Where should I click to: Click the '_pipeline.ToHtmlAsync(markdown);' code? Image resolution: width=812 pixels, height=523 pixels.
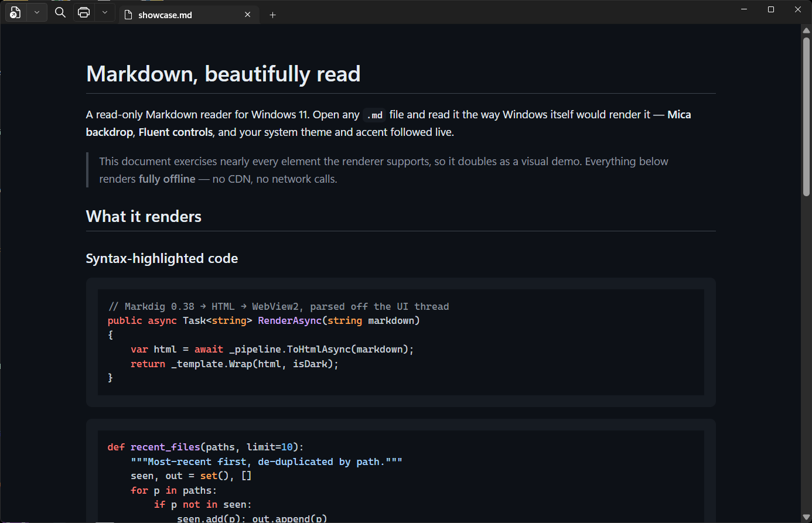tap(322, 350)
